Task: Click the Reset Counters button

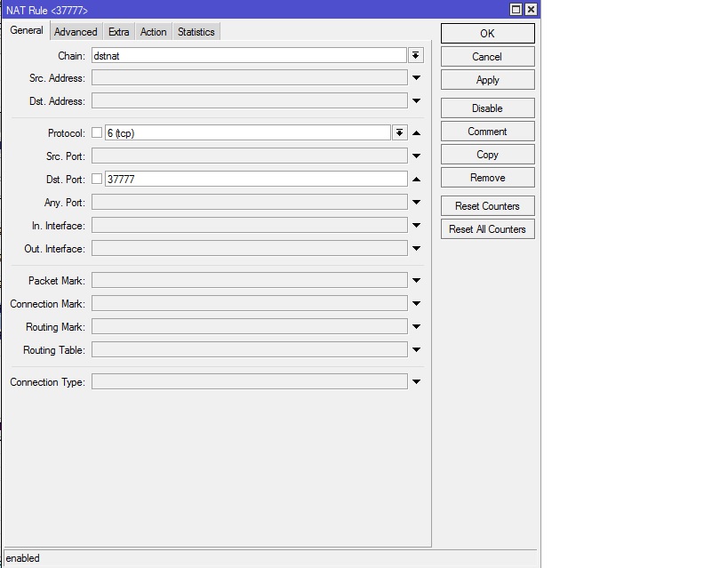Action: (x=487, y=206)
